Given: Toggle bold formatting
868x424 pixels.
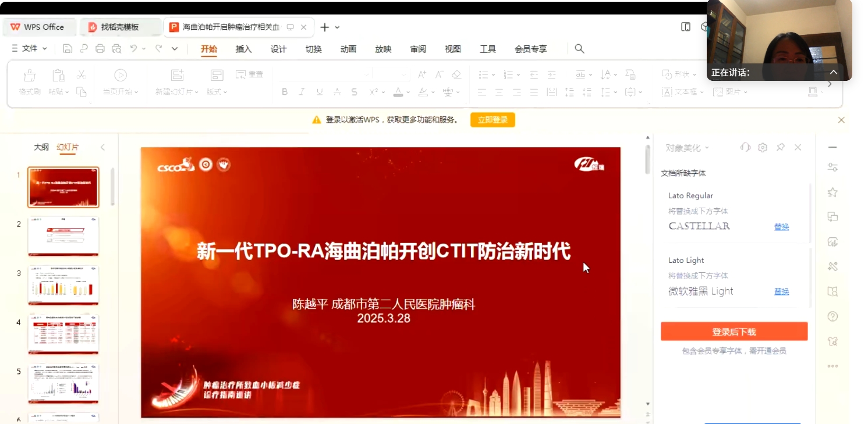Looking at the screenshot, I should [x=285, y=92].
